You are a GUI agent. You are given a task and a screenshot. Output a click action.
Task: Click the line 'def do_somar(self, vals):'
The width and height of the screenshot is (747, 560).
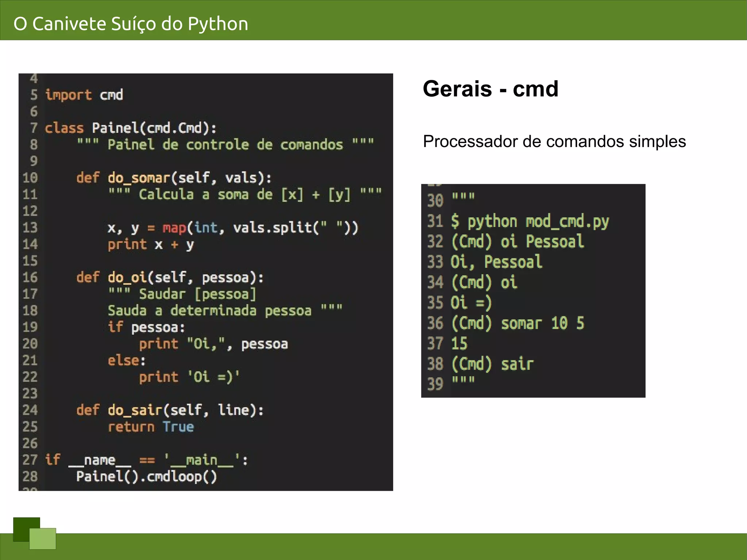click(174, 178)
